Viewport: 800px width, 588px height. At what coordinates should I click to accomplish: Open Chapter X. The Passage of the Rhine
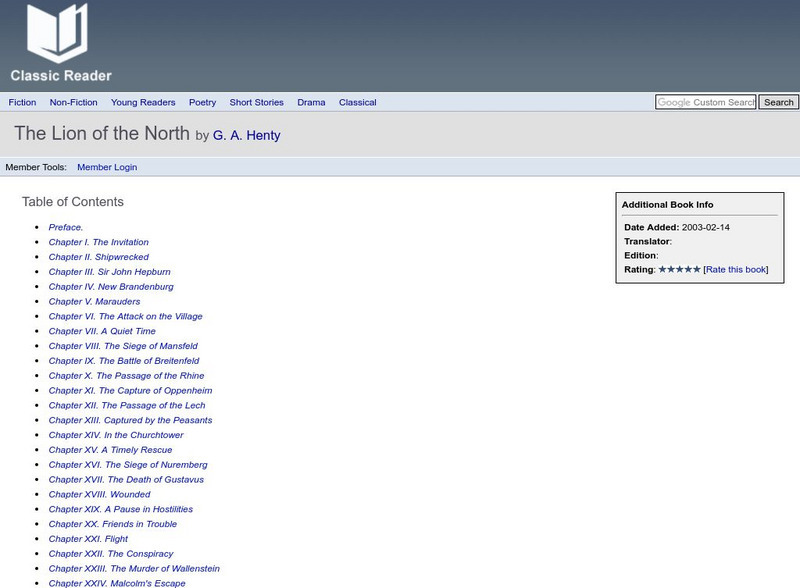pyautogui.click(x=127, y=375)
